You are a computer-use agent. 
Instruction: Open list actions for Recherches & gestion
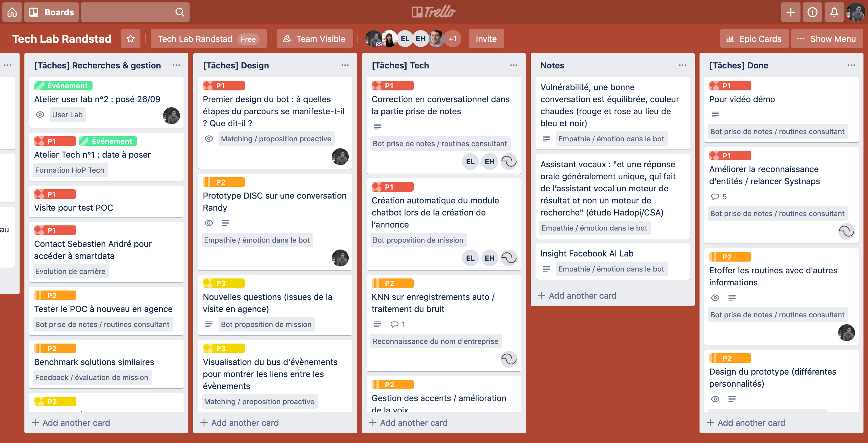[176, 65]
